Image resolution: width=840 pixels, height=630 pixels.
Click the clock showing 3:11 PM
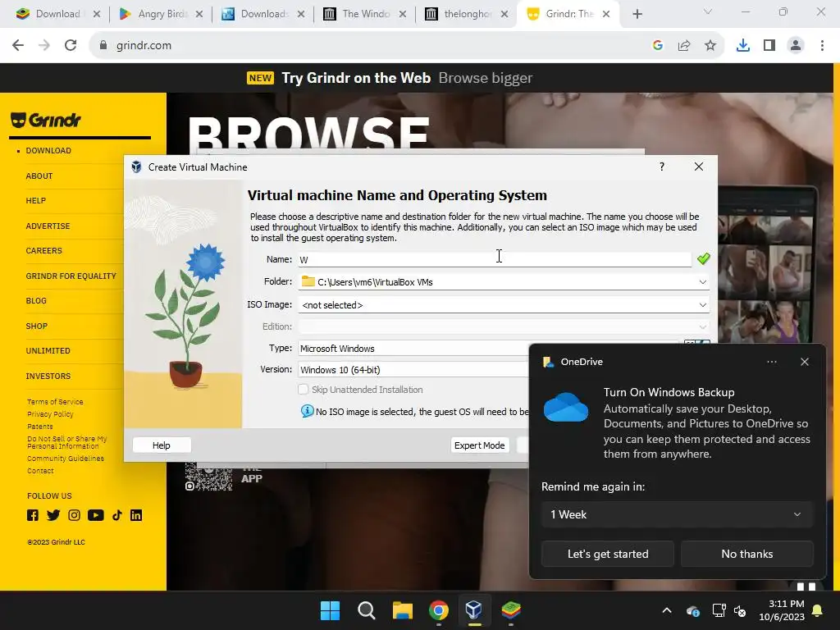787,604
